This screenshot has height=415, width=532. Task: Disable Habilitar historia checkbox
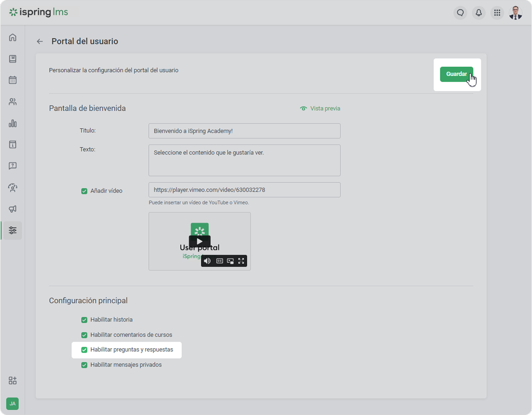pos(84,320)
